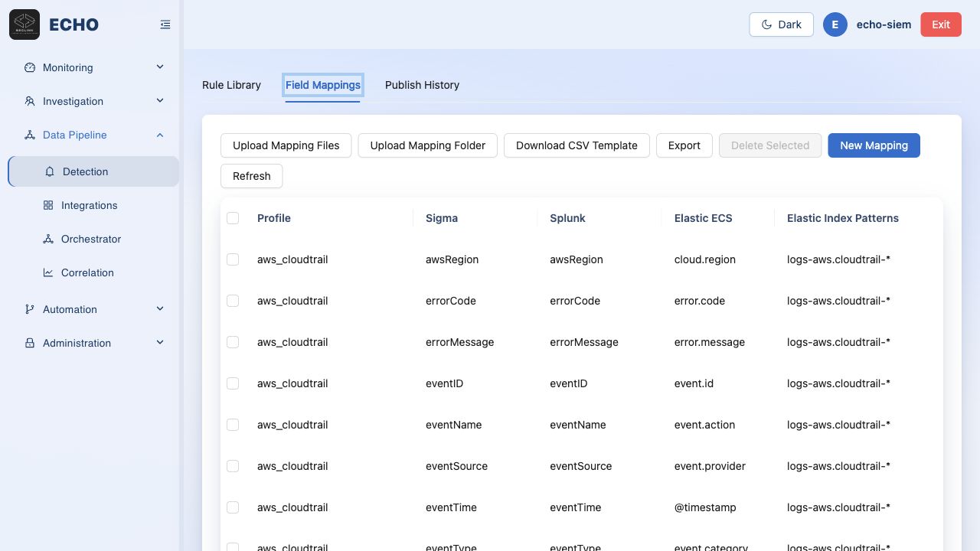The height and width of the screenshot is (551, 980).
Task: Switch to the Rule Library tab
Action: tap(231, 85)
